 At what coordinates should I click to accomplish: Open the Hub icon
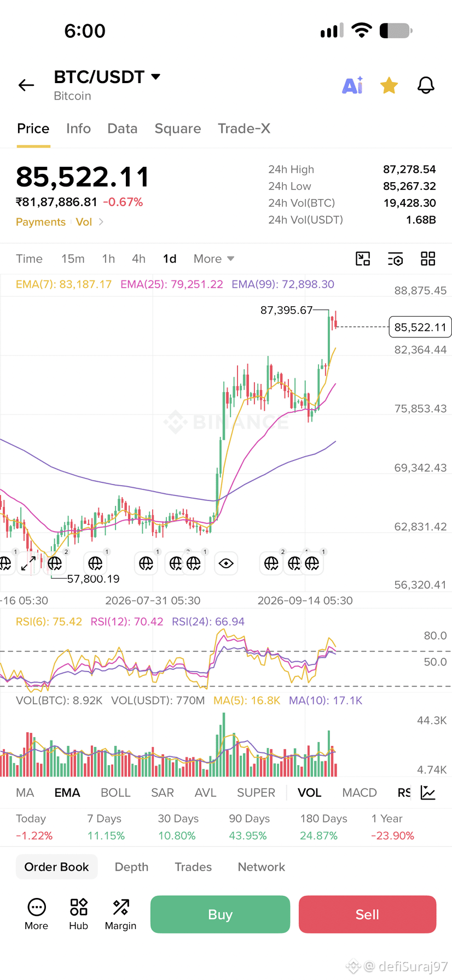(x=79, y=914)
